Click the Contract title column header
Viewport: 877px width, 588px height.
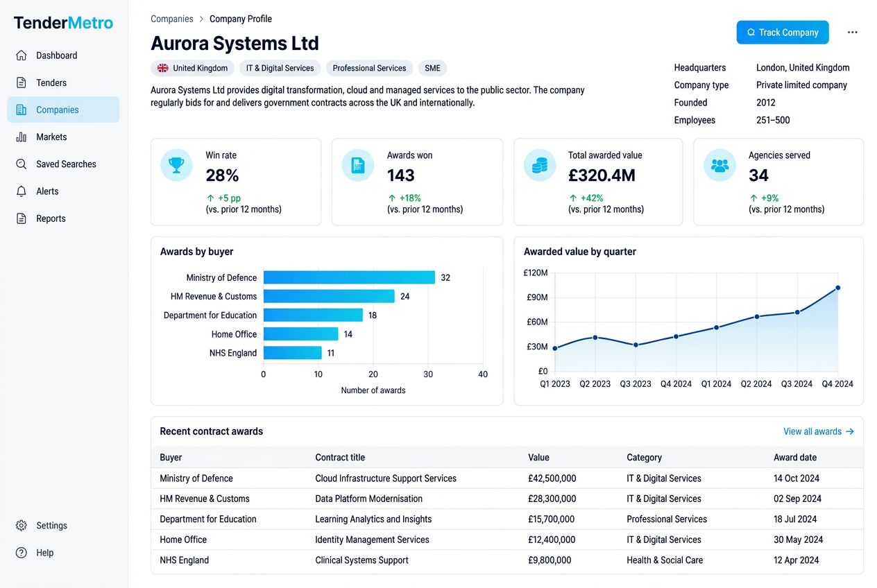pyautogui.click(x=340, y=458)
